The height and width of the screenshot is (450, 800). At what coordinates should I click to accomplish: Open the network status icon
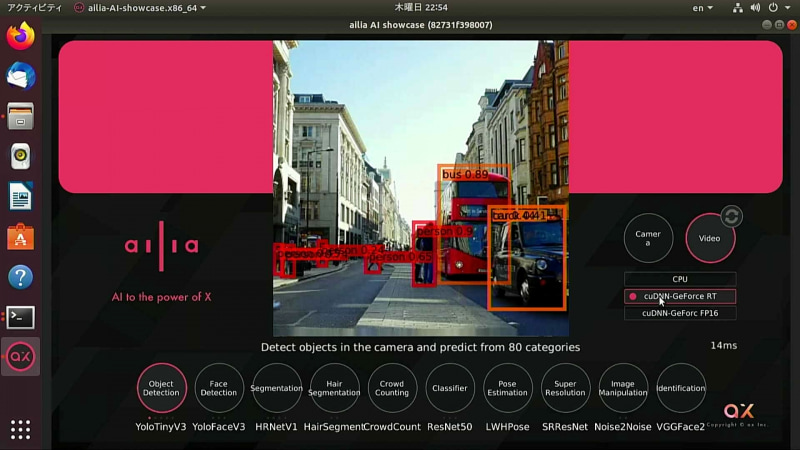point(737,8)
